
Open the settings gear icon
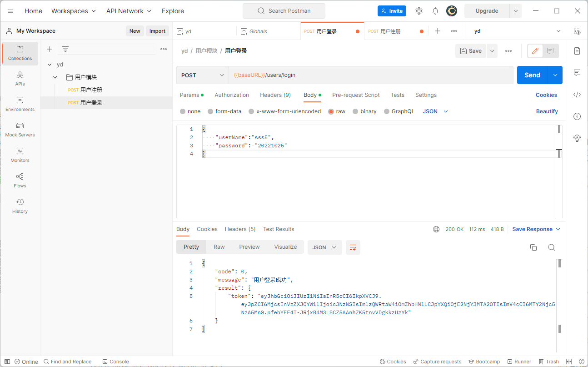419,11
